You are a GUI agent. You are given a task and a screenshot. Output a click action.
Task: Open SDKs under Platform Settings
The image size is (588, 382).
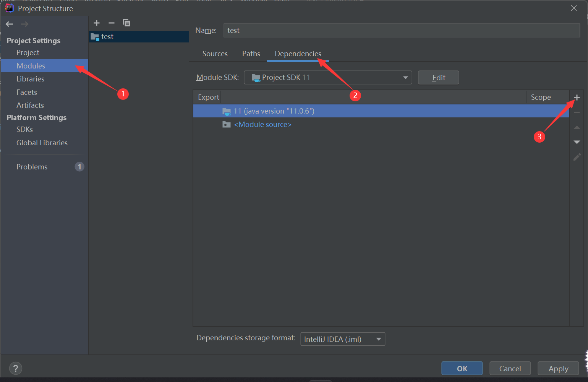click(x=24, y=129)
